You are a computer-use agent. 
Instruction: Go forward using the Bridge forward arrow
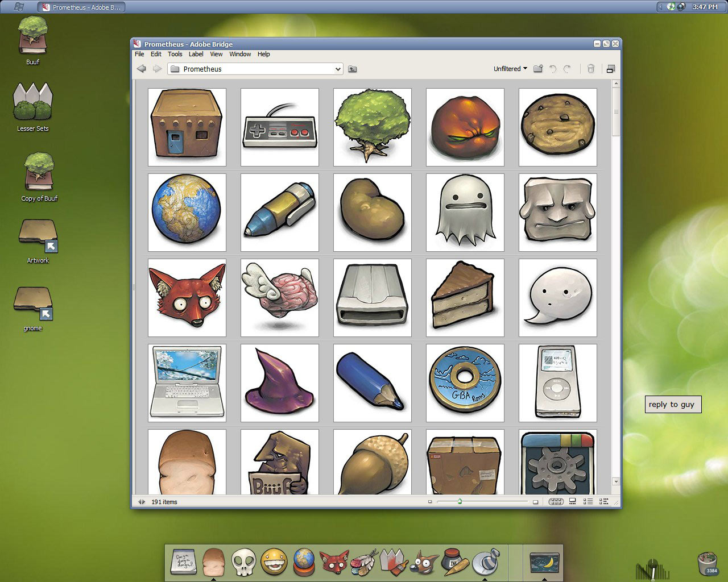click(x=158, y=69)
